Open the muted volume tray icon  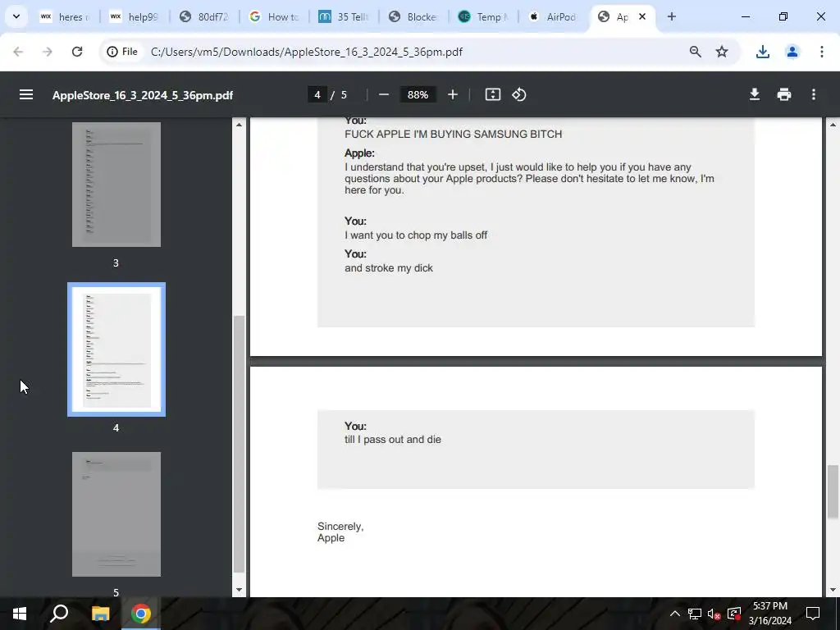(x=714, y=614)
